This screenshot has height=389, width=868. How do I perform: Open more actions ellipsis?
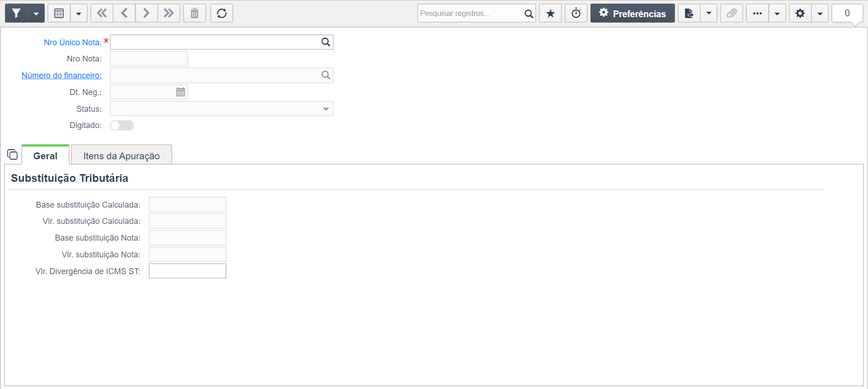757,13
